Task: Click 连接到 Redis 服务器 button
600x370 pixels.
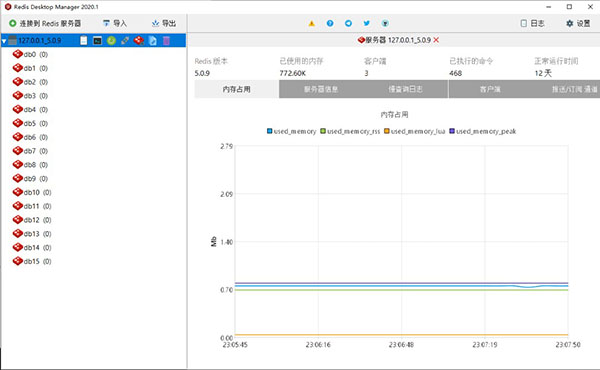Action: 45,23
